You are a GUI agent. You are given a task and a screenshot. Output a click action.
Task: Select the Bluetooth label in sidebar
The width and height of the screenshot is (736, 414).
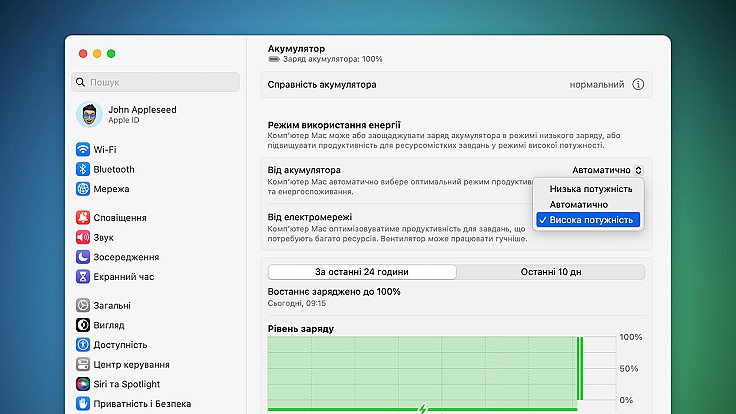[114, 169]
